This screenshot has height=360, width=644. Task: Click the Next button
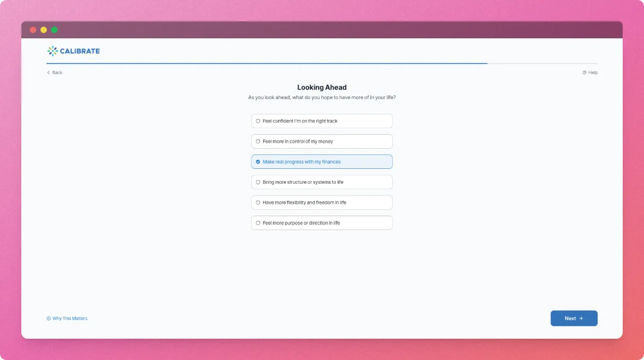tap(574, 318)
